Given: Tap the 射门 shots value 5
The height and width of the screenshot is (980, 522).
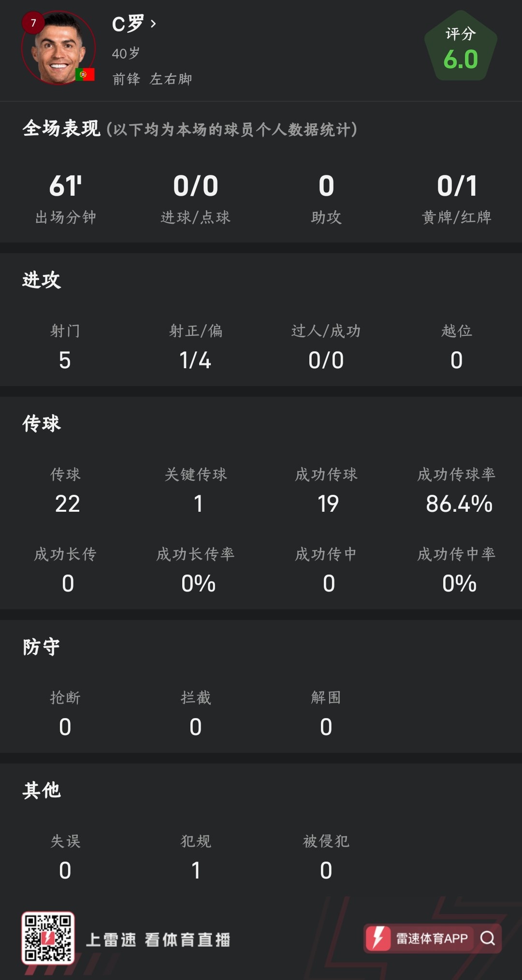Looking at the screenshot, I should click(65, 360).
